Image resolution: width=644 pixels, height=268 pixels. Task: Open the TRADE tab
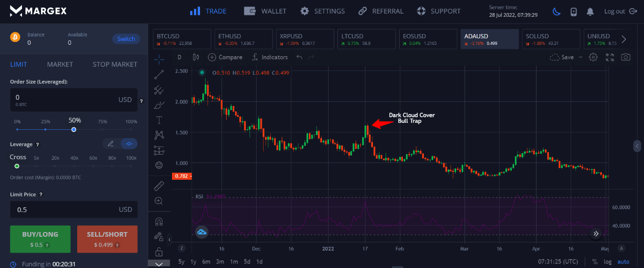click(x=208, y=11)
